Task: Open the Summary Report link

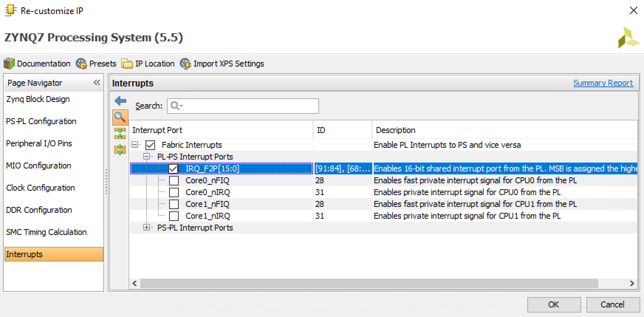Action: coord(603,83)
